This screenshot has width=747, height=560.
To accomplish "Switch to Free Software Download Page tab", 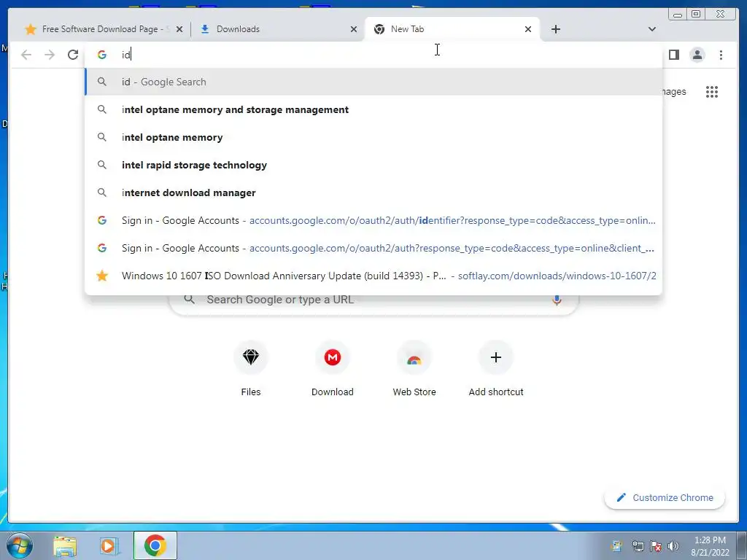I will (x=104, y=29).
